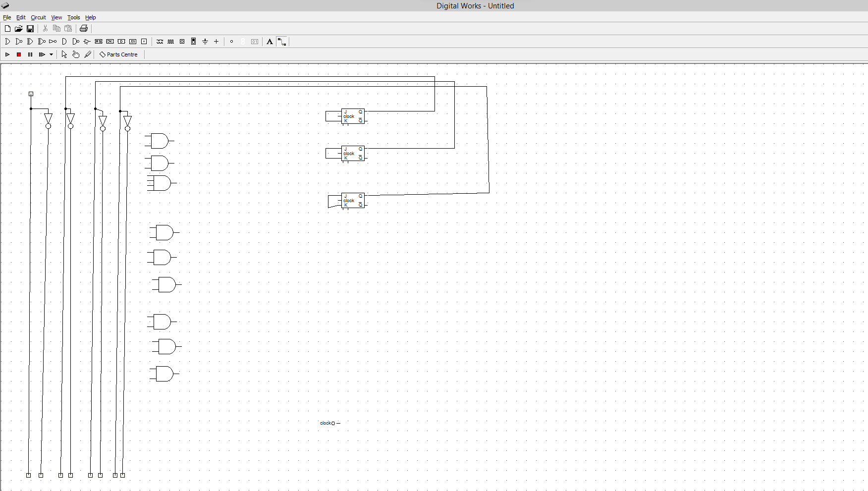Select the D flip-flop tool
The height and width of the screenshot is (491, 868).
tap(121, 42)
